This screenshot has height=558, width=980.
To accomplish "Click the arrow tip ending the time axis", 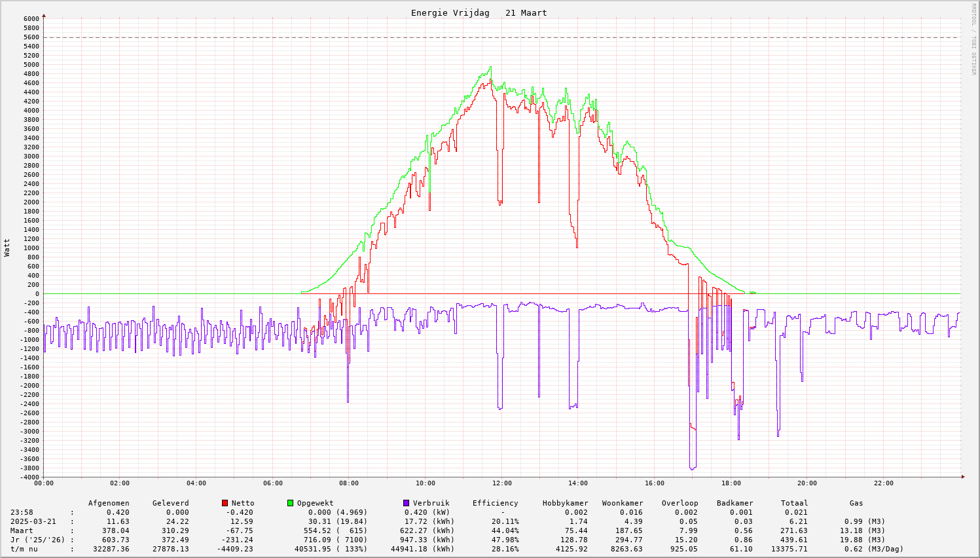I will point(963,477).
